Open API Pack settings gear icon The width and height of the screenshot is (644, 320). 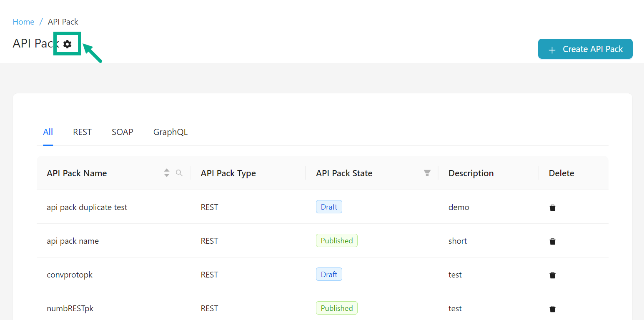[x=68, y=44]
